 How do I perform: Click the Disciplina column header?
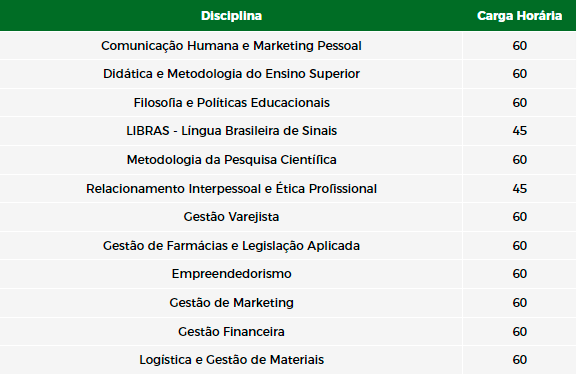[x=231, y=16]
